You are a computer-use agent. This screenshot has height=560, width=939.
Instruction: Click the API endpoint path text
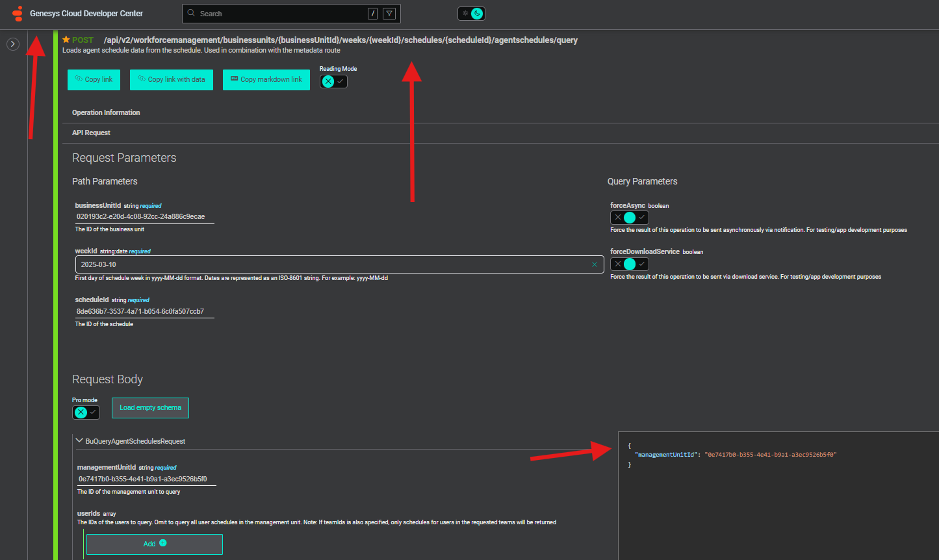(x=341, y=40)
